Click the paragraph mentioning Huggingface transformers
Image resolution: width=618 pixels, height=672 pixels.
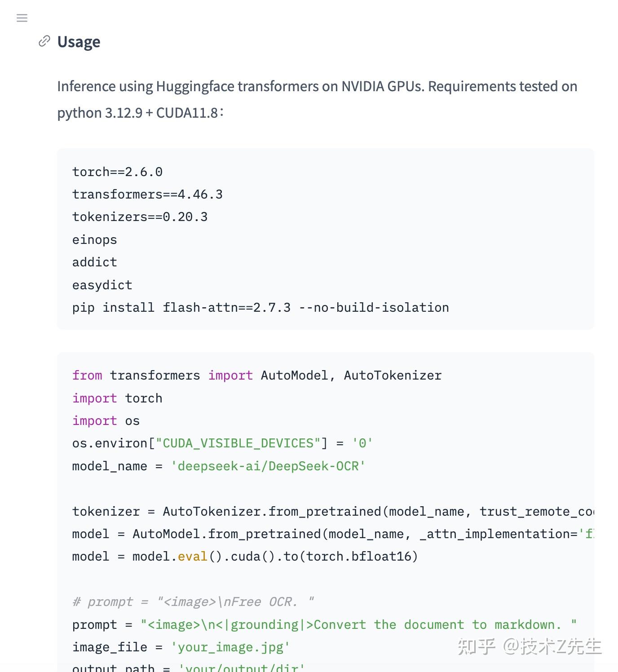click(317, 86)
